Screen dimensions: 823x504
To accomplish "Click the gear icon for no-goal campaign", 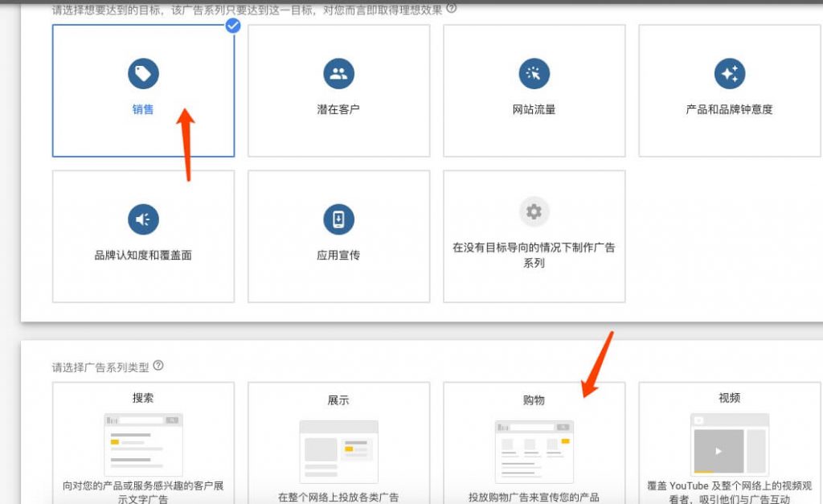I will point(534,212).
